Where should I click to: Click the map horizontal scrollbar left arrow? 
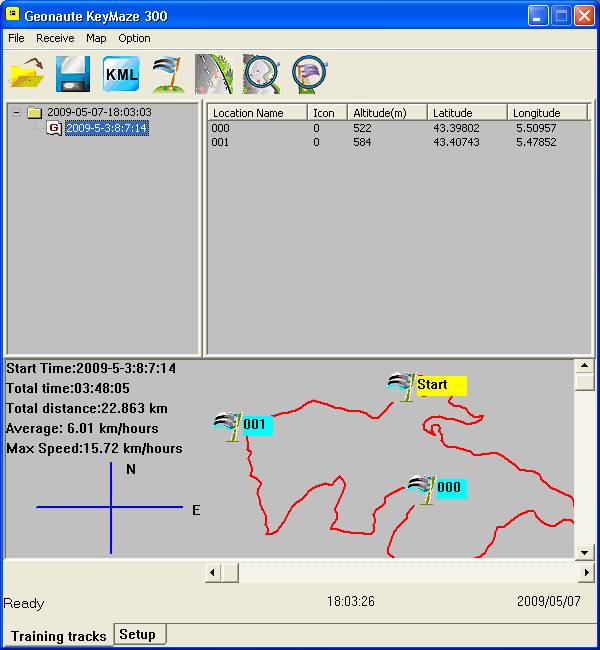pyautogui.click(x=212, y=572)
